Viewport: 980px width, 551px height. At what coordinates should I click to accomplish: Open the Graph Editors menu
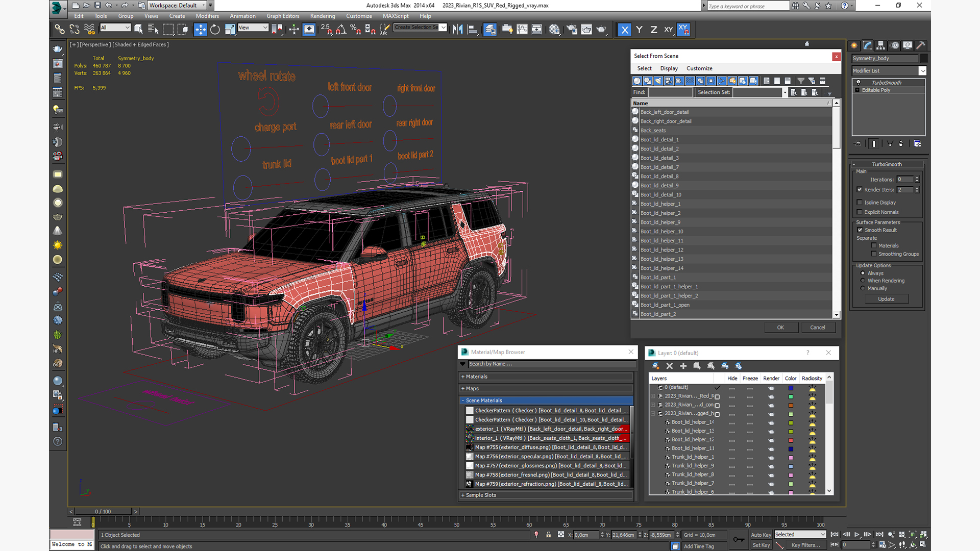point(283,16)
